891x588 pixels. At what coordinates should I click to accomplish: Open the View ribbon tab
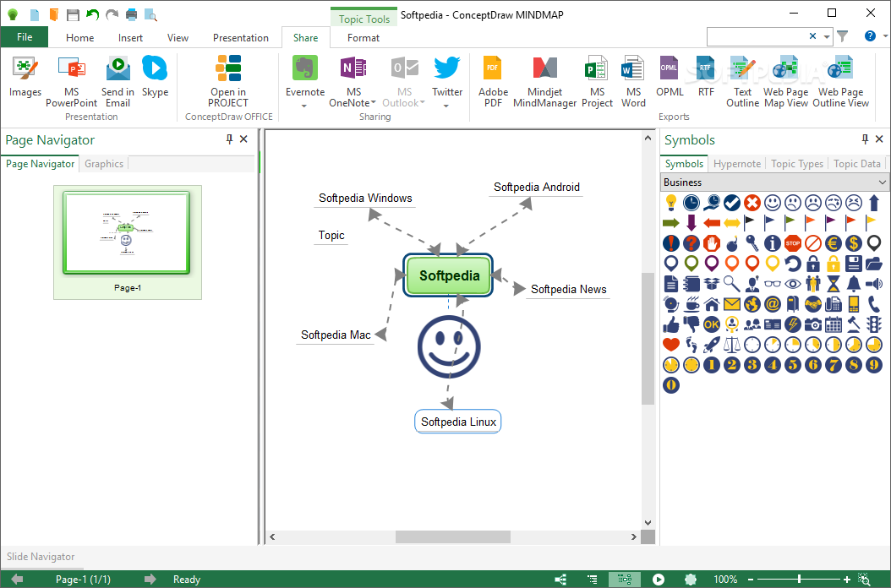pyautogui.click(x=178, y=37)
